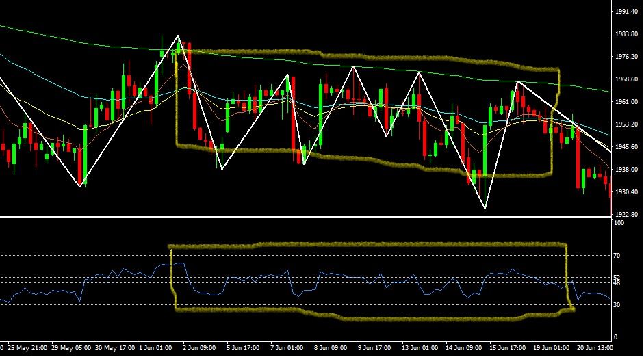Click the RSI scale value 100
644x357 pixels.
point(619,223)
